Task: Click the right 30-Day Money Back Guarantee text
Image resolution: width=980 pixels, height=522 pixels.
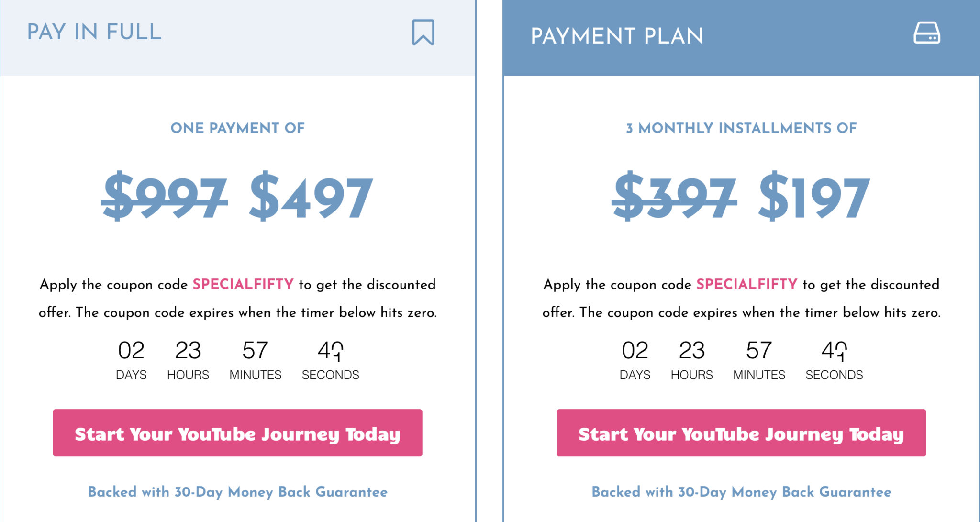Action: point(741,492)
